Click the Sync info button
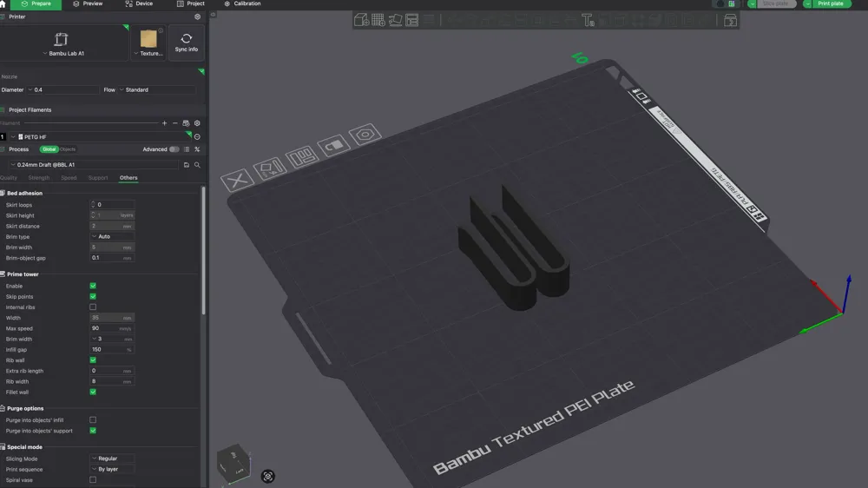The image size is (868, 488). (187, 43)
